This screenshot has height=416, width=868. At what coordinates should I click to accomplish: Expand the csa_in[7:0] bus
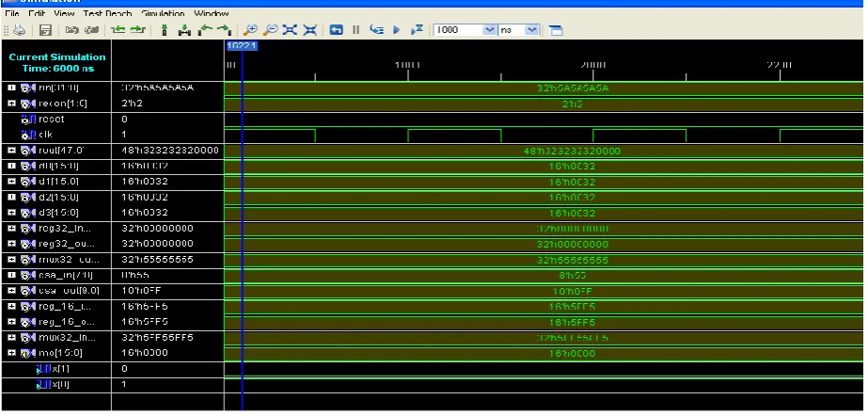click(x=11, y=275)
